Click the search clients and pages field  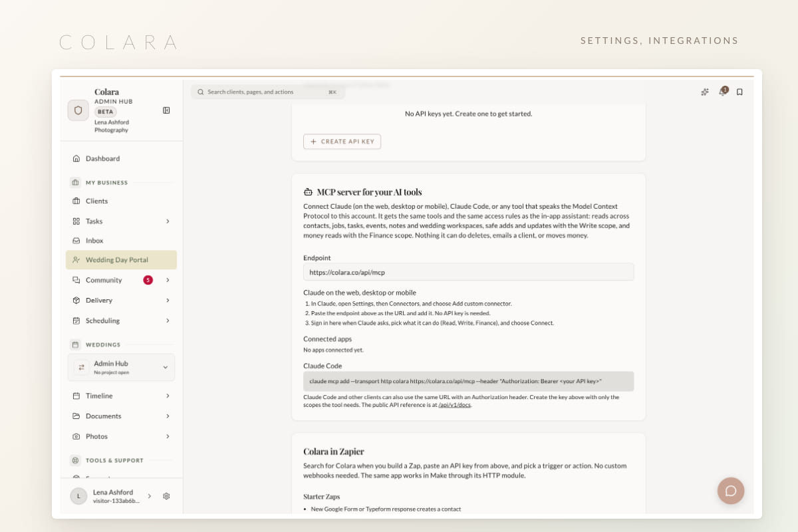tap(268, 92)
